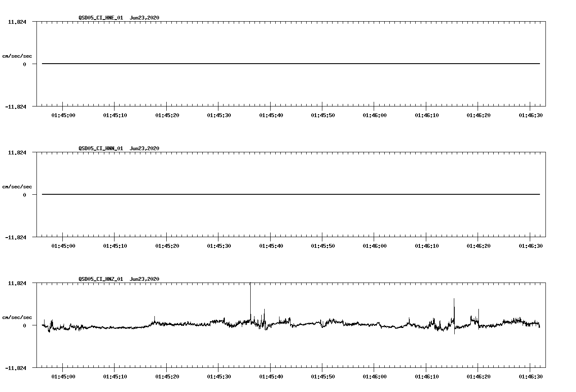Screen dimensions: 576x392
Task: Select the 11.824 upper limit on HNZ chart
Action: pyautogui.click(x=17, y=283)
